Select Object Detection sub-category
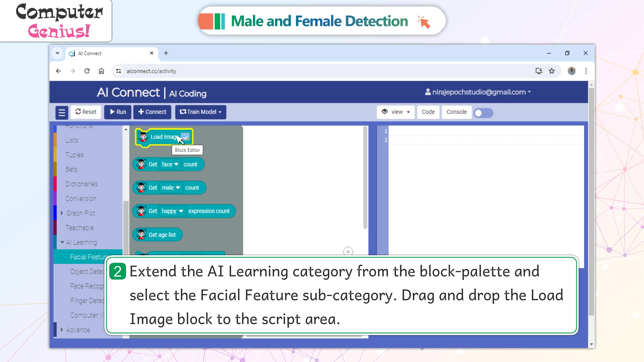Image resolution: width=644 pixels, height=362 pixels. pos(87,271)
